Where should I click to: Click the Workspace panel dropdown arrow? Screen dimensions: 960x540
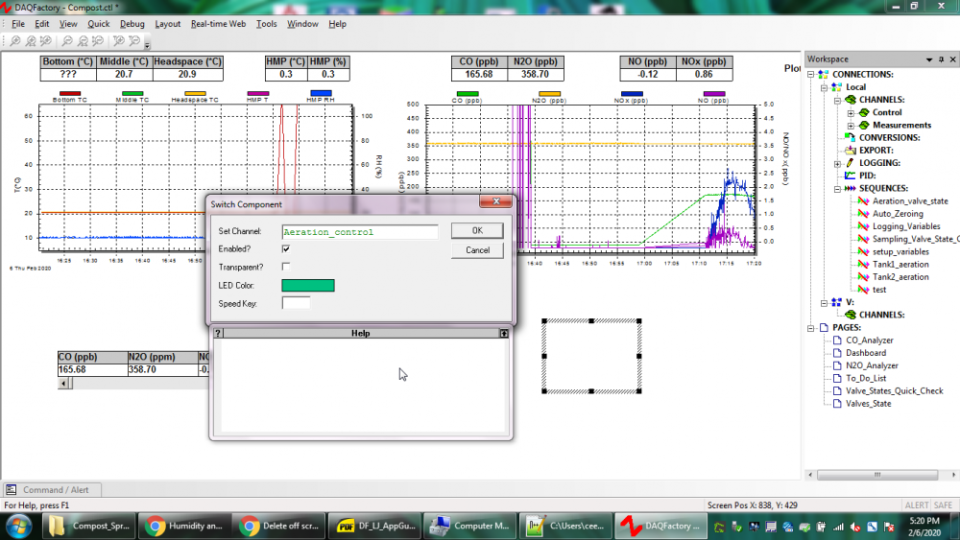(929, 59)
